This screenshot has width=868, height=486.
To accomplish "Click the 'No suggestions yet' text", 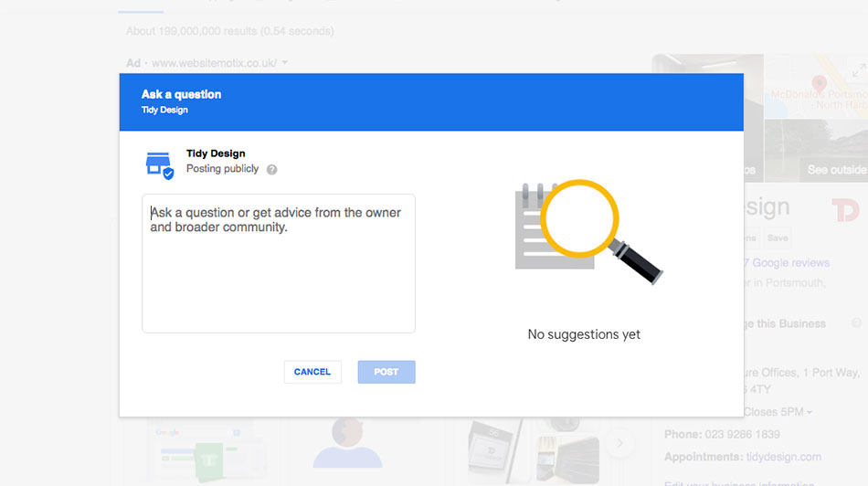I will [x=584, y=334].
